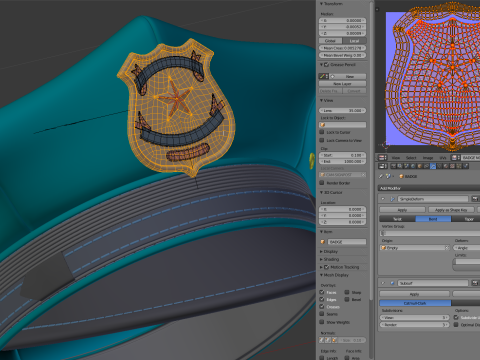Image resolution: width=480 pixels, height=360 pixels.
Task: Open the Select menu in UV editor
Action: (x=411, y=158)
